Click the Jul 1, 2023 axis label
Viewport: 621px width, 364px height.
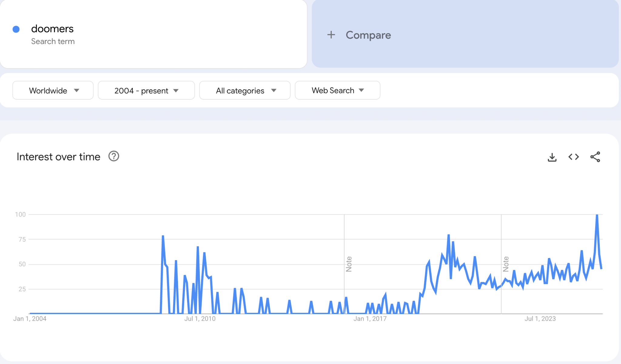540,319
